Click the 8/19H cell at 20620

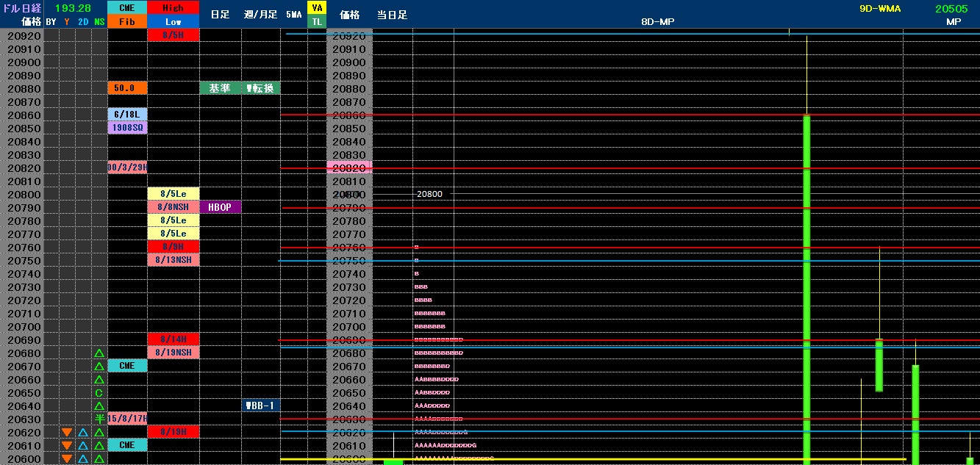pos(173,432)
